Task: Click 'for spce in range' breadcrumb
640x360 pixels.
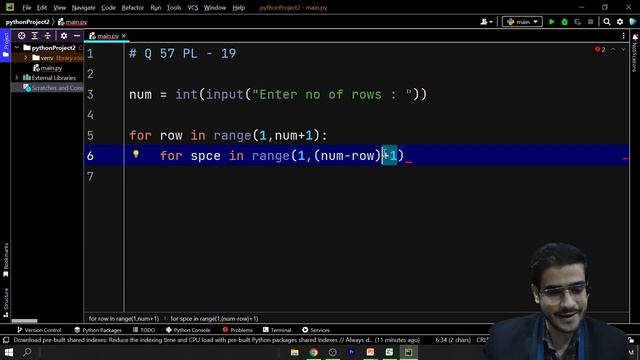Action: click(214, 318)
